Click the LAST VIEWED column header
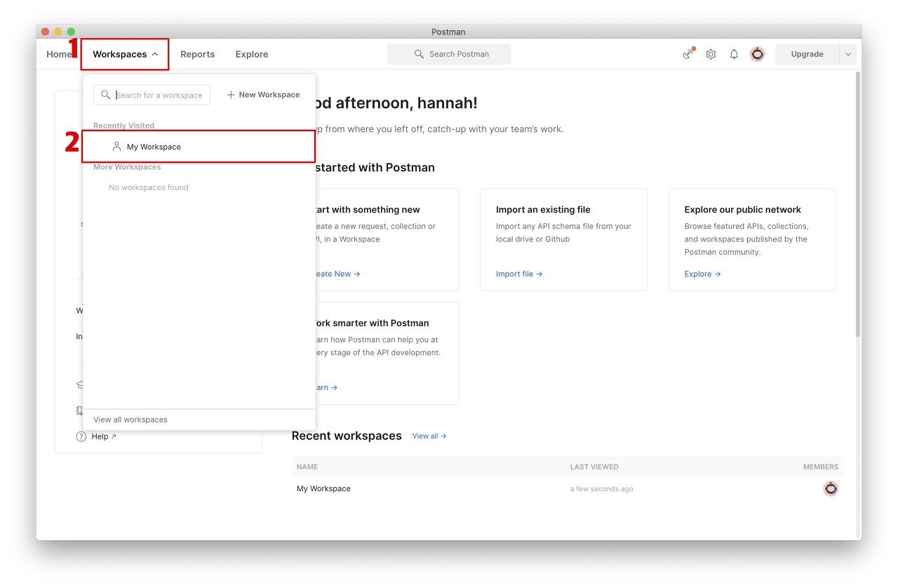The image size is (898, 588). (x=594, y=467)
